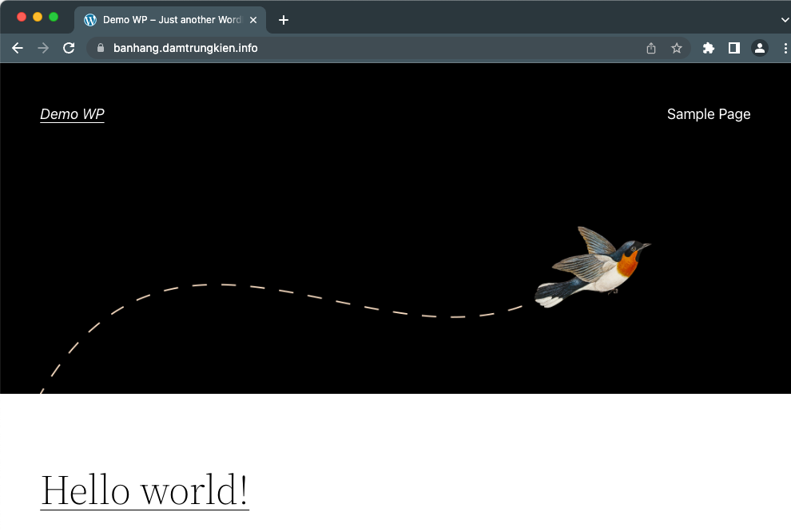Open the Demo WP site title link
The height and width of the screenshot is (532, 791).
tap(72, 114)
